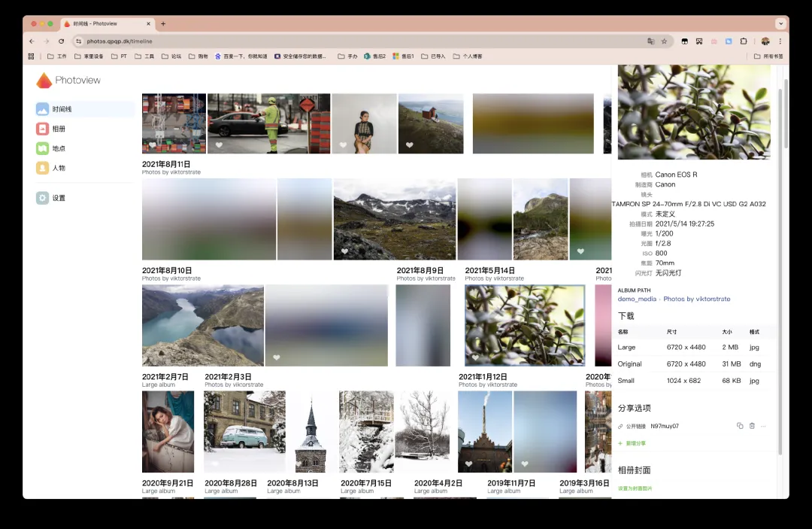812x529 pixels.
Task: Expand the browser tab search dropdown
Action: tap(780, 24)
